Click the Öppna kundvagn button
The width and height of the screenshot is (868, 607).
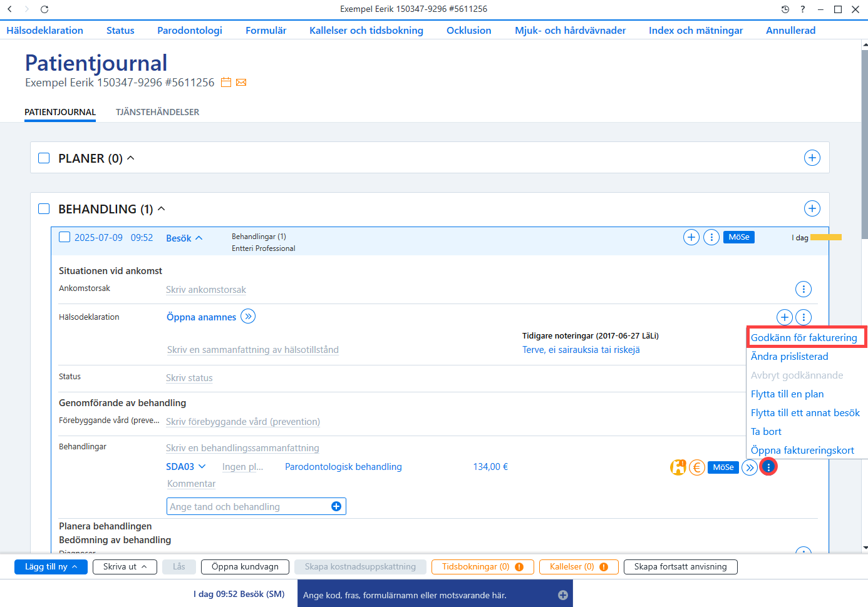click(x=245, y=567)
